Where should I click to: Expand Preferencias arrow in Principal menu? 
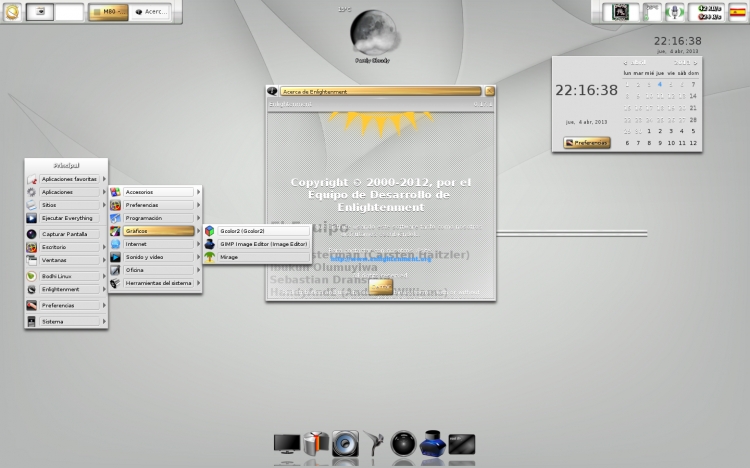[x=104, y=305]
